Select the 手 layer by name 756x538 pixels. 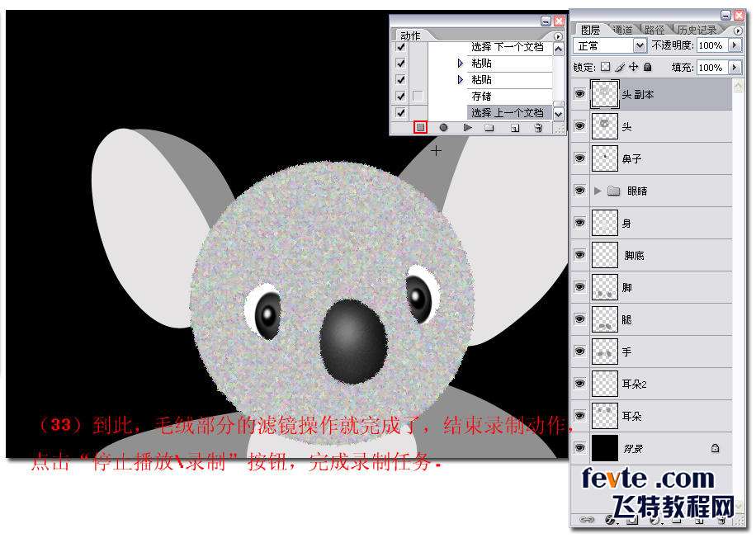[x=626, y=352]
